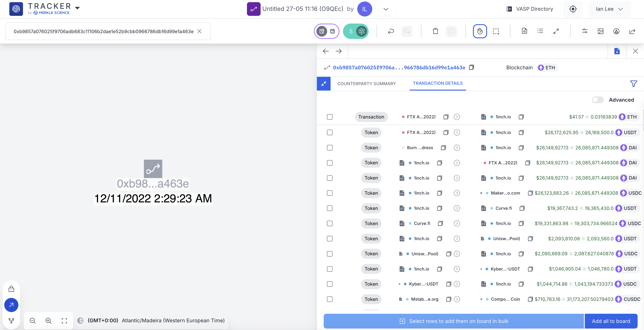The image size is (644, 330).
Task: Clear the transaction hash search field
Action: tap(199, 31)
